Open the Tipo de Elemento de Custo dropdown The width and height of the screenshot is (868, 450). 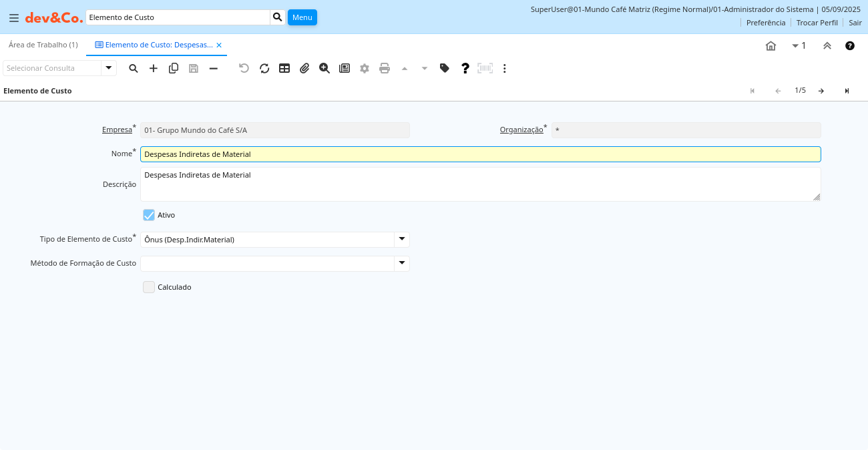(x=402, y=239)
